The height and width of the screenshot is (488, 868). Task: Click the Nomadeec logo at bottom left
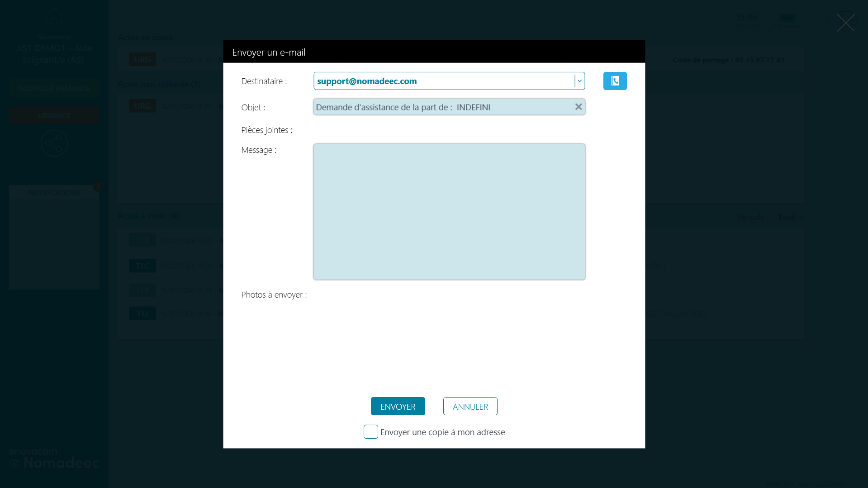click(54, 459)
